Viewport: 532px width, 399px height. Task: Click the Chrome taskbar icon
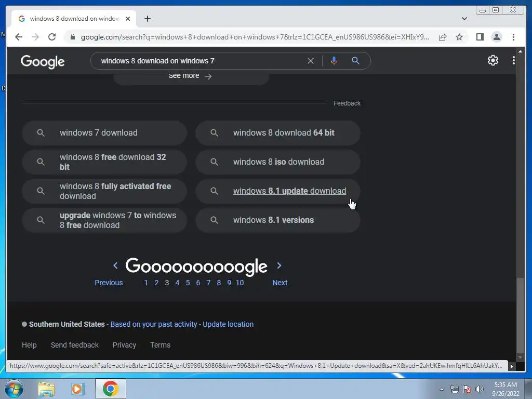(x=110, y=389)
